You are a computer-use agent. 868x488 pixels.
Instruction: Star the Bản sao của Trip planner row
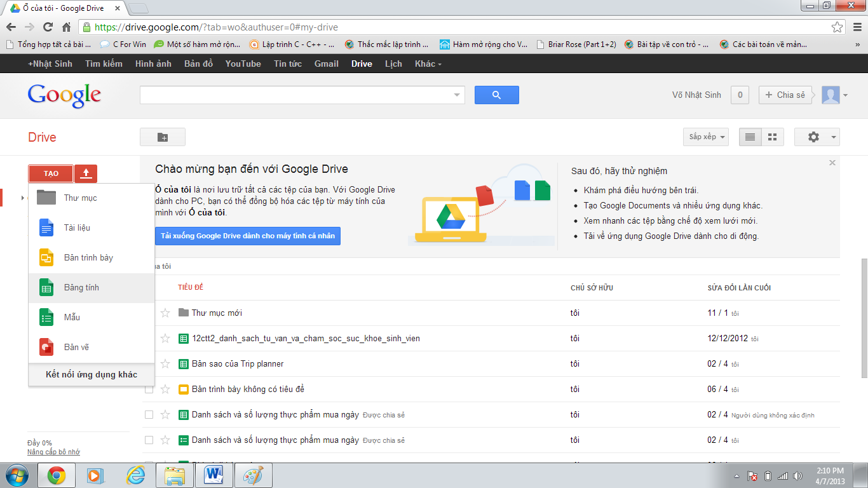165,363
